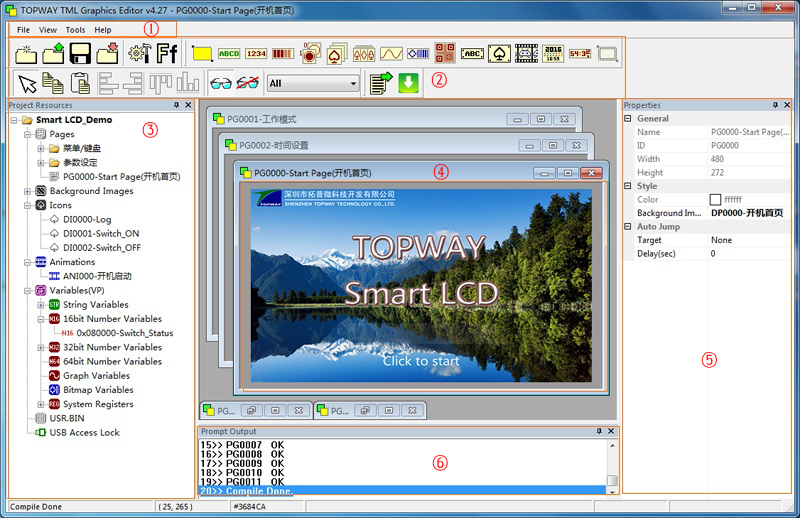This screenshot has width=800, height=518.
Task: Click the folder icon with red arrow
Action: [x=107, y=54]
